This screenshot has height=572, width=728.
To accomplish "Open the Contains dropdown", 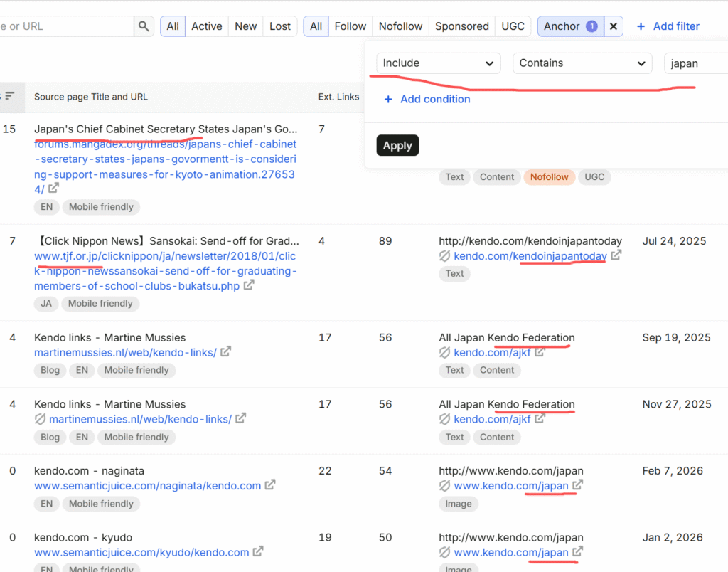I will point(582,63).
